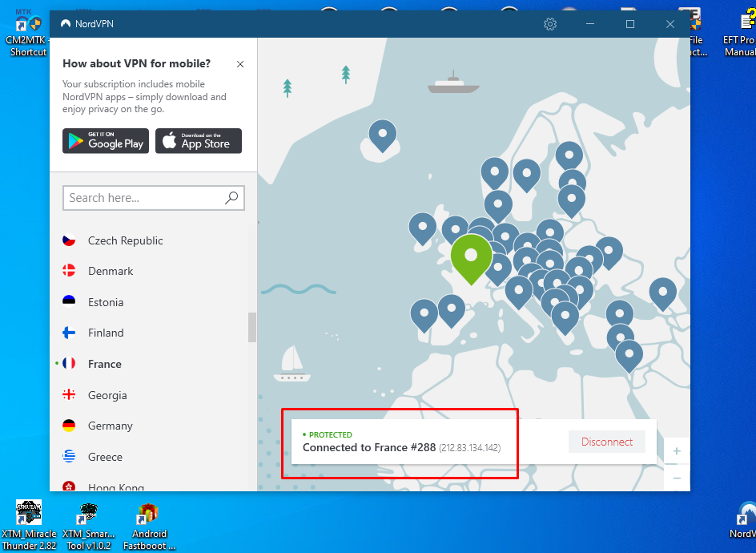The width and height of the screenshot is (756, 553).
Task: Open Android Fastboot desktop shortcut
Action: 149,525
